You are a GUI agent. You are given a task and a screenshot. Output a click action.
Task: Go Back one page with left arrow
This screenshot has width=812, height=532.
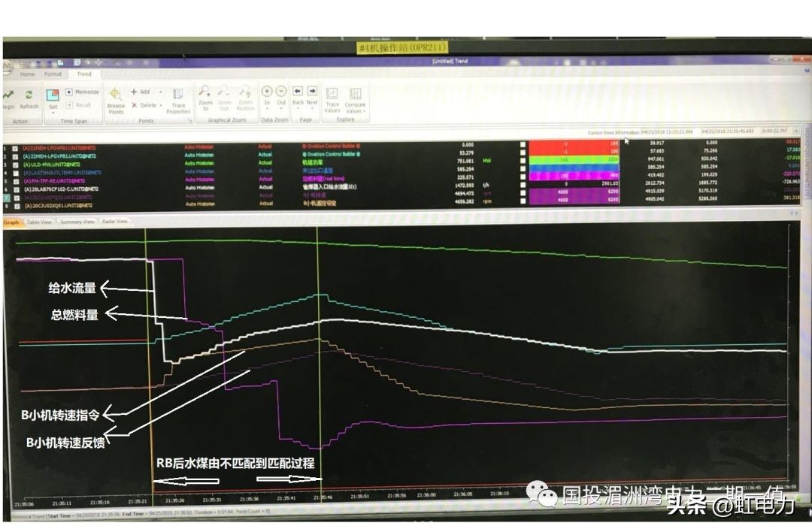tap(298, 91)
